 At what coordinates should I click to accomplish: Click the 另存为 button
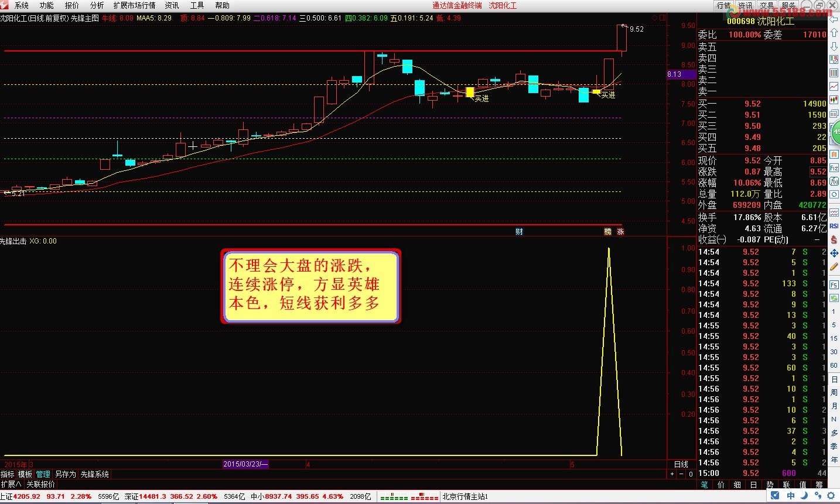click(x=66, y=474)
